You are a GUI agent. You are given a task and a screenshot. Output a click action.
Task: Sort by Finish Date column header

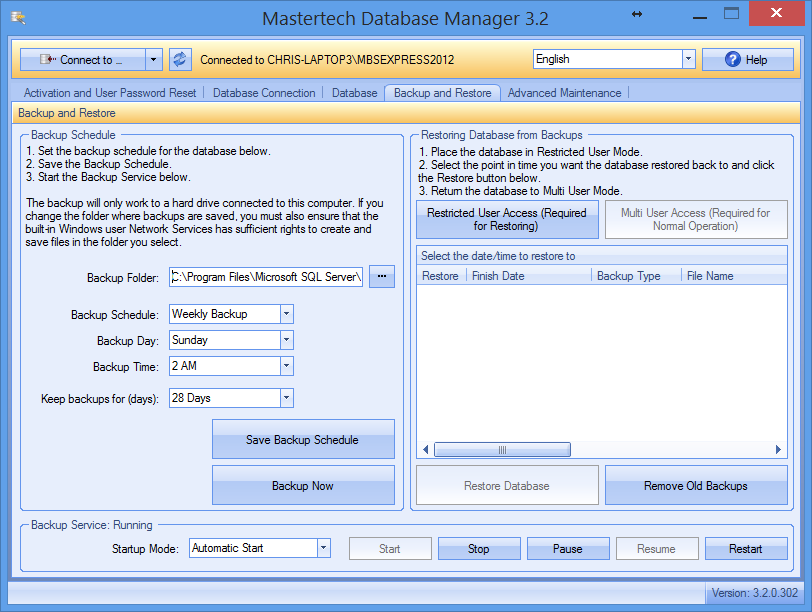529,276
